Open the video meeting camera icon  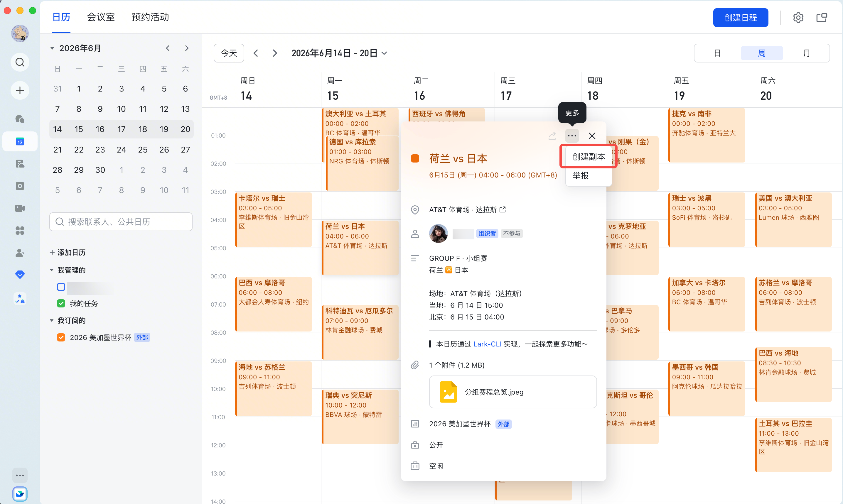tap(20, 208)
